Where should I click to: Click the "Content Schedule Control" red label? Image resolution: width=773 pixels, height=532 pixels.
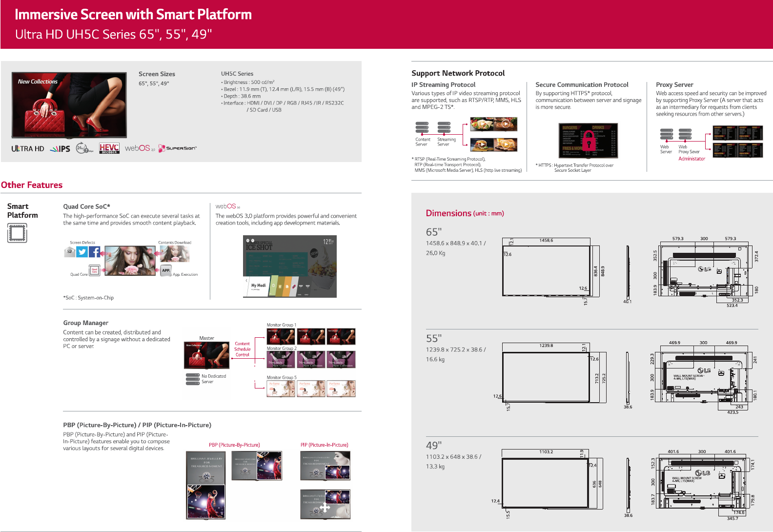tap(243, 349)
